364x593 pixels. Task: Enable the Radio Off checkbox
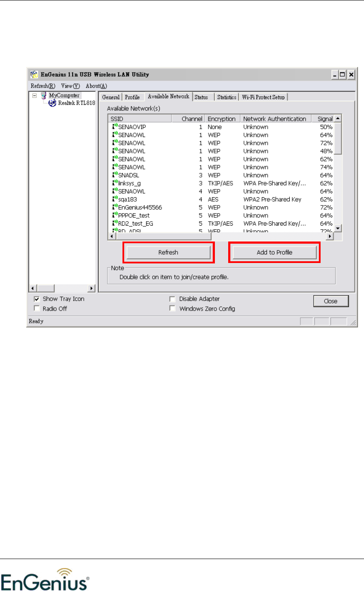click(37, 309)
